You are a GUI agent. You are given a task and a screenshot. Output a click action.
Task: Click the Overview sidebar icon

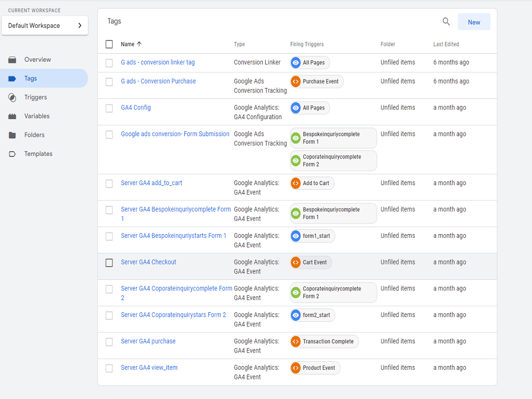(12, 60)
